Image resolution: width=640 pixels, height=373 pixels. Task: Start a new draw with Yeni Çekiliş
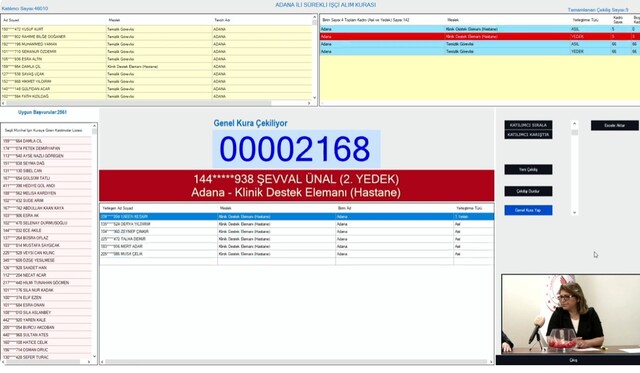(x=528, y=169)
